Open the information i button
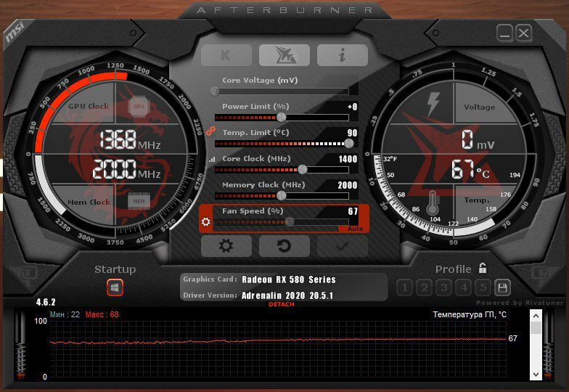The height and width of the screenshot is (392, 569). pos(343,55)
